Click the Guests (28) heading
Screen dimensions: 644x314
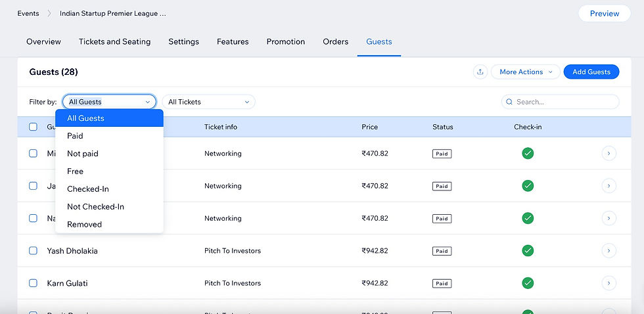pyautogui.click(x=53, y=72)
